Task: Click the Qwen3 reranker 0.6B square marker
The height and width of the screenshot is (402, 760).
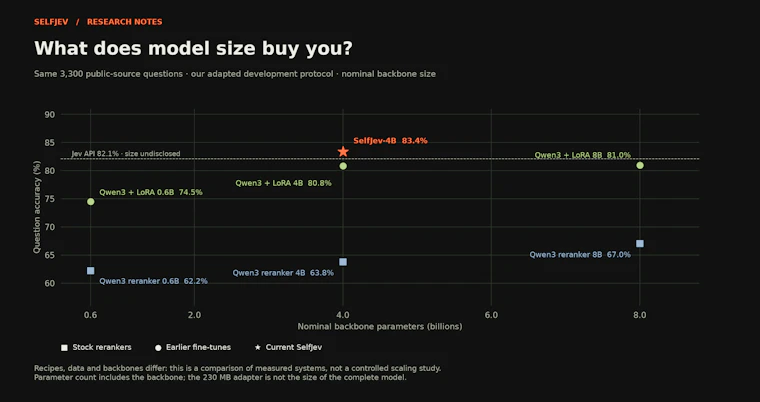Action: point(91,271)
